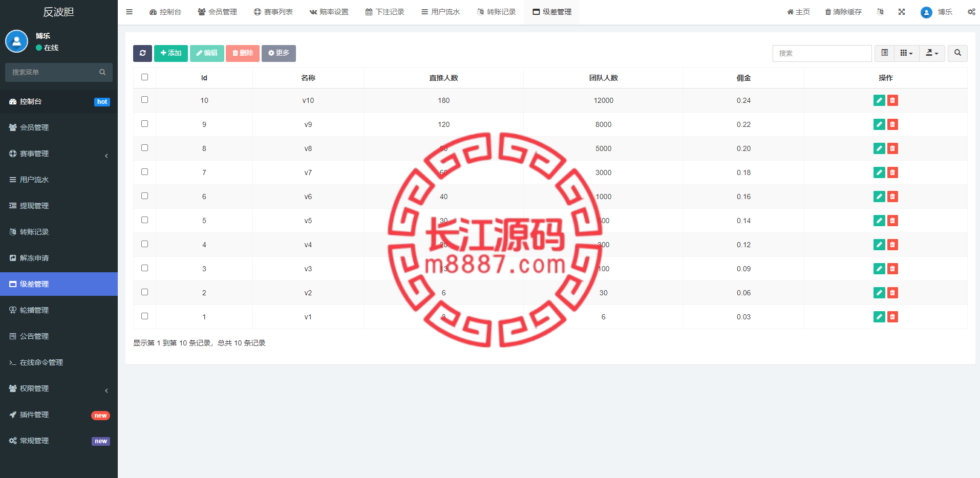Screen dimensions: 980x478
Task: Check the checkbox for row v7
Action: (144, 172)
